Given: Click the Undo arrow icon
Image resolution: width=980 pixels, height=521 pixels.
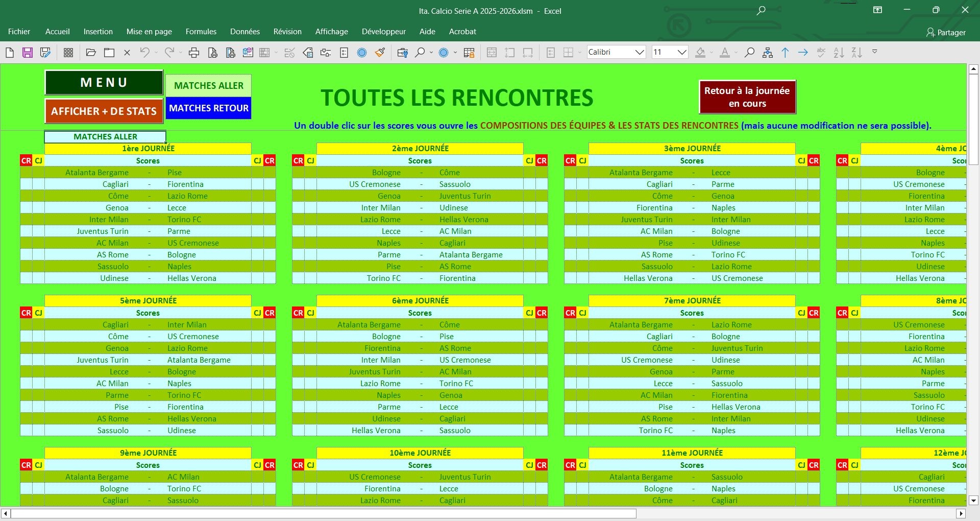Looking at the screenshot, I should click(x=145, y=52).
